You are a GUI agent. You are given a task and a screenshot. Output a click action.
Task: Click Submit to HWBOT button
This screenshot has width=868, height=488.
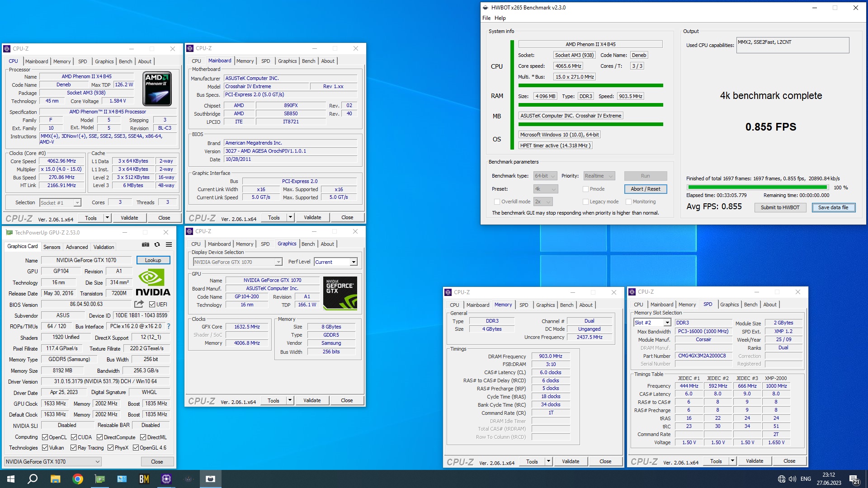point(780,207)
